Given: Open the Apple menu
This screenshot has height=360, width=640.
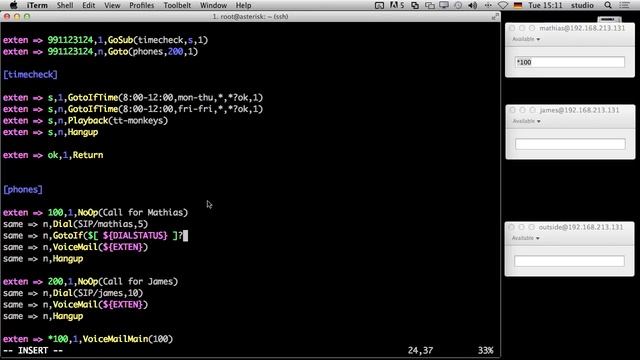Looking at the screenshot, I should click(13, 5).
